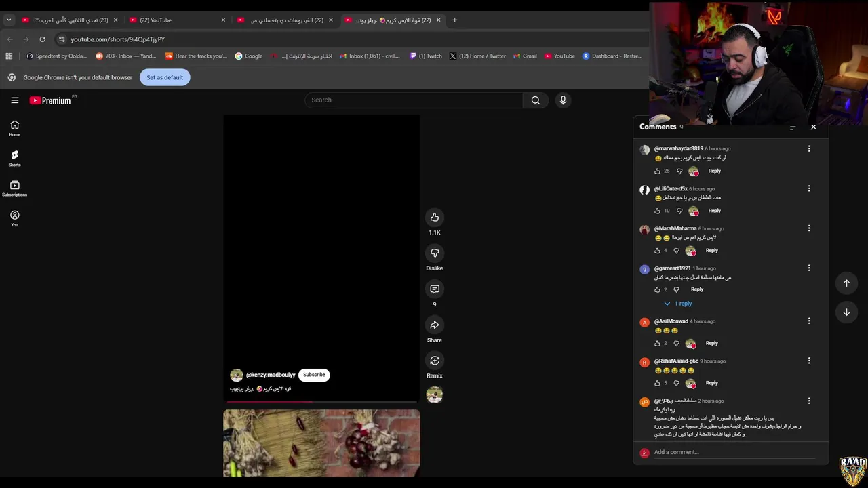Open the comments icon showing 9
The width and height of the screenshot is (868, 488).
[435, 289]
